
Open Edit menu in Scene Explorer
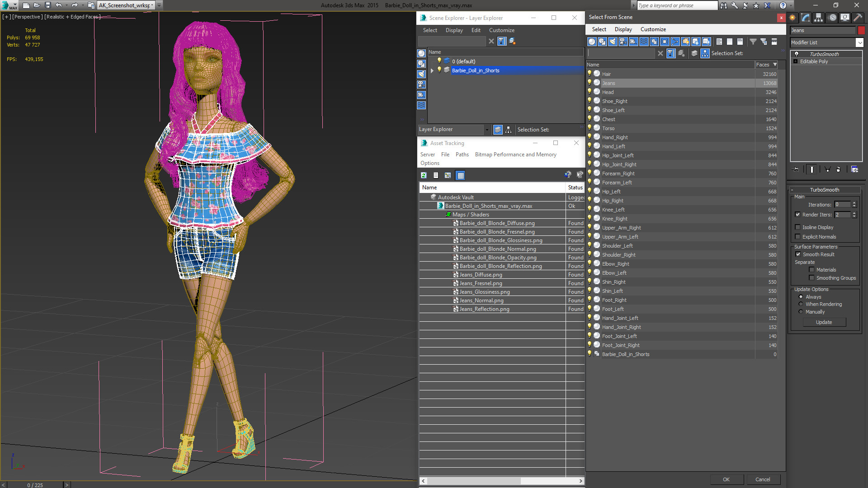click(476, 30)
